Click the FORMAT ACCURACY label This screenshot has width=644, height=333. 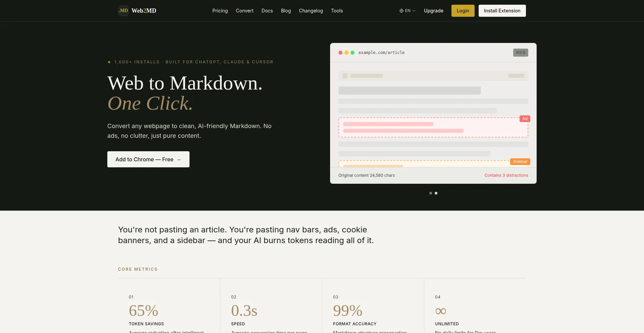click(x=355, y=324)
